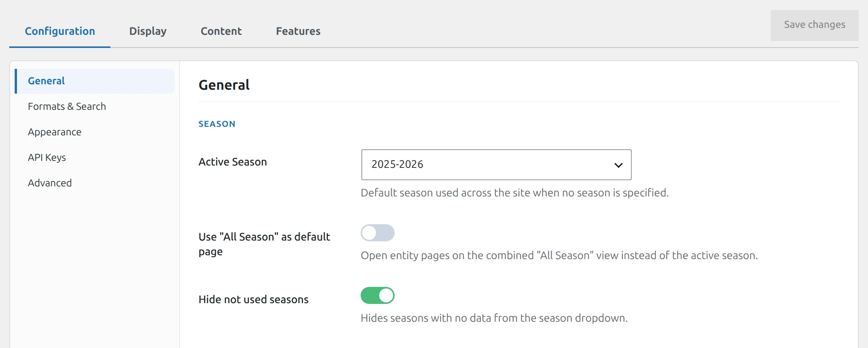Screen dimensions: 868x348
Task: Click the Save changes button
Action: click(815, 25)
